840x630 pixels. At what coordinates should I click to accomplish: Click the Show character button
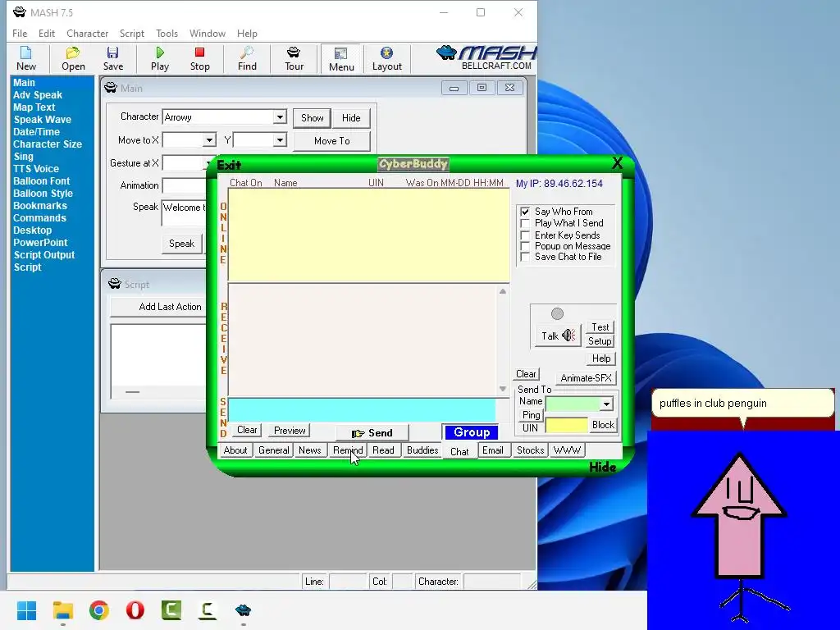tap(312, 118)
